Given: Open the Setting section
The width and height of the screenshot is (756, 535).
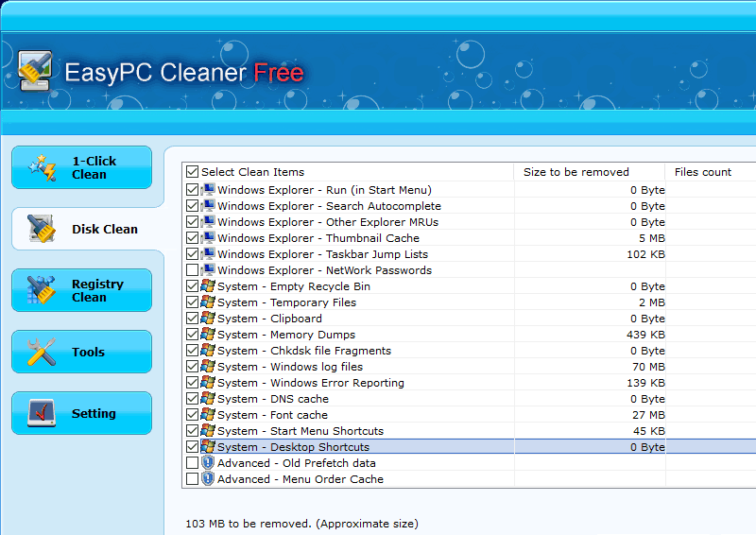Looking at the screenshot, I should pyautogui.click(x=81, y=413).
